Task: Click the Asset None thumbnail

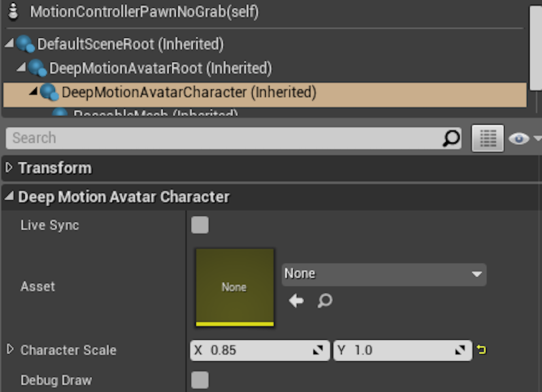Action: tap(234, 288)
